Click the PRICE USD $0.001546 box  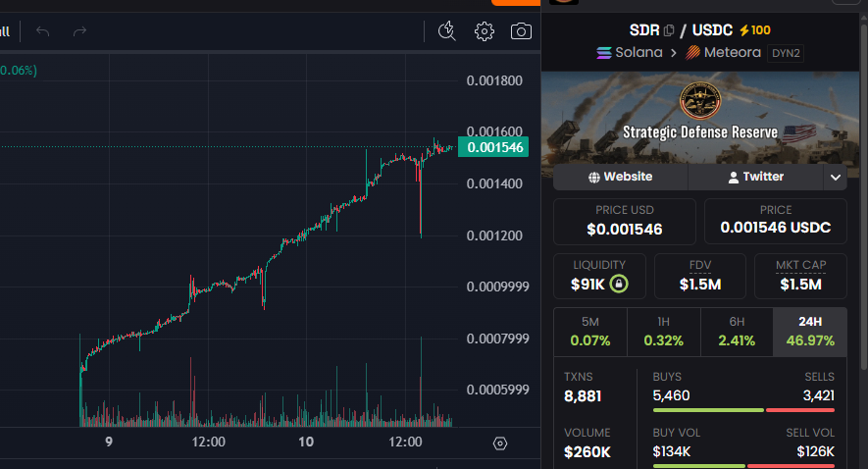[x=625, y=222]
